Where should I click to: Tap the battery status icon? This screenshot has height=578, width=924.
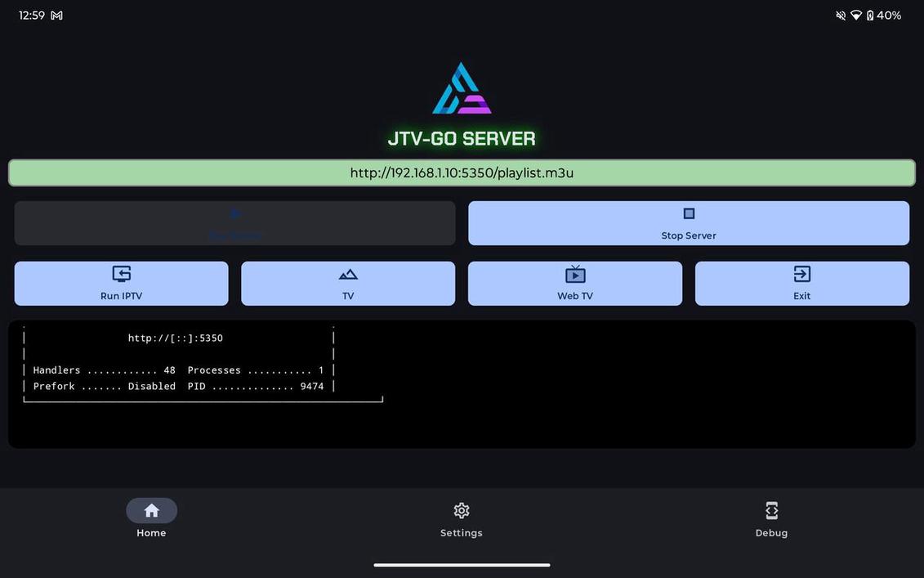click(x=870, y=16)
